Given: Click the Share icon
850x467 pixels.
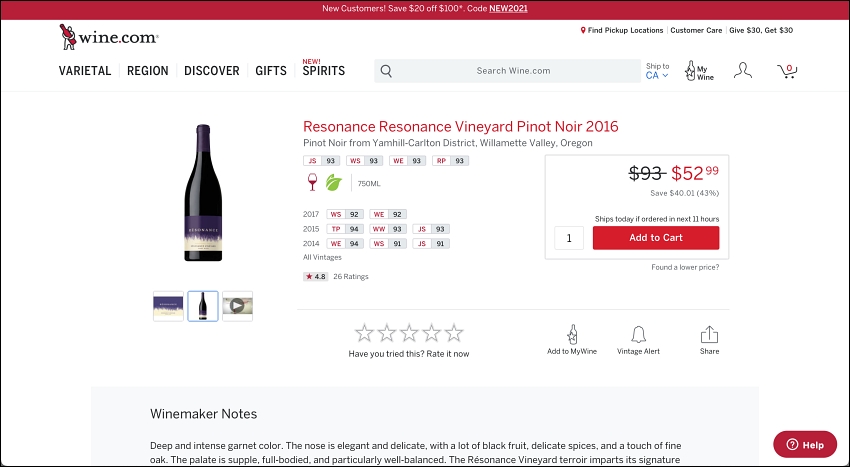Looking at the screenshot, I should (709, 335).
